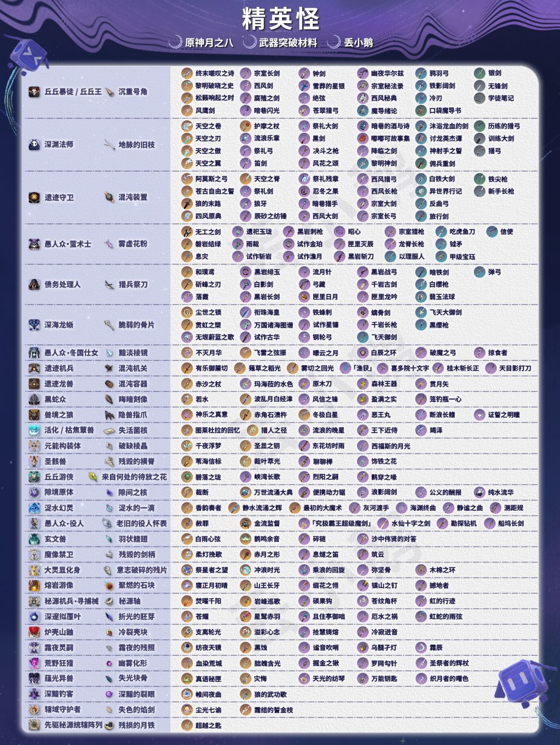Viewport: 560px width, 745px height.
Task: Click the 武器突破材料 label
Action: click(x=288, y=43)
